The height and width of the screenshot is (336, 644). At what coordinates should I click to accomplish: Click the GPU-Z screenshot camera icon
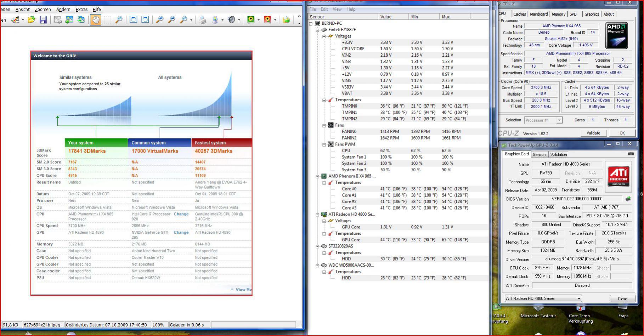point(631,154)
